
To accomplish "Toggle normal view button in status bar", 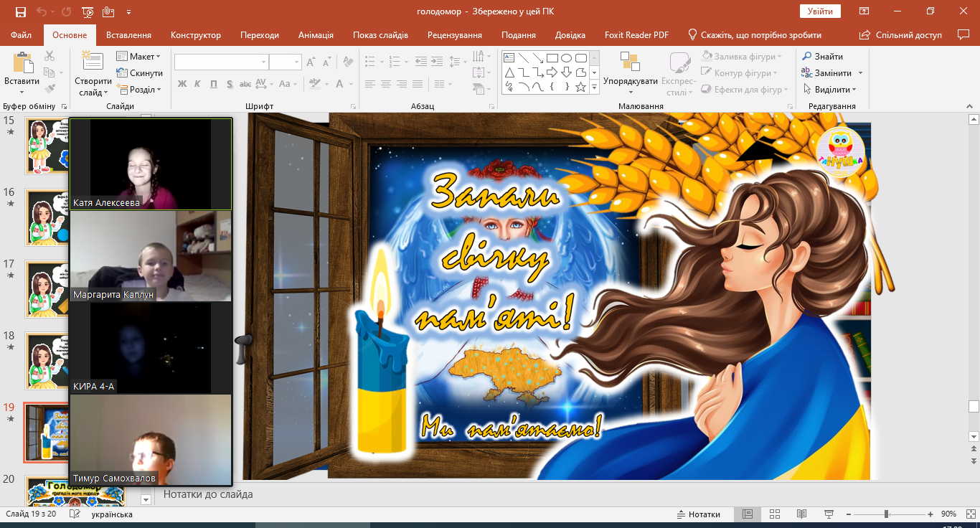I will pyautogui.click(x=748, y=514).
